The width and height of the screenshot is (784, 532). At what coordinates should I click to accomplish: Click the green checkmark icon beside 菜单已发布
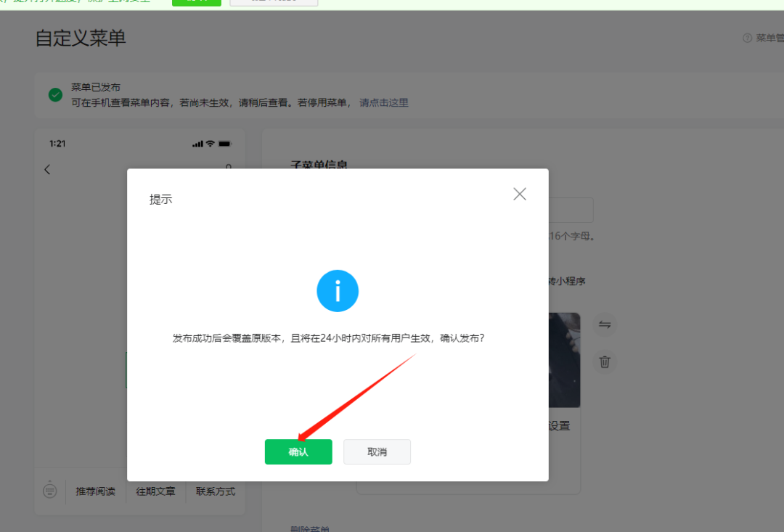click(x=54, y=94)
